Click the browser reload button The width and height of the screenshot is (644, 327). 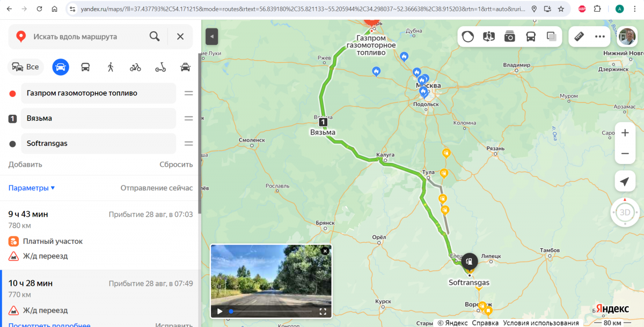click(x=39, y=9)
